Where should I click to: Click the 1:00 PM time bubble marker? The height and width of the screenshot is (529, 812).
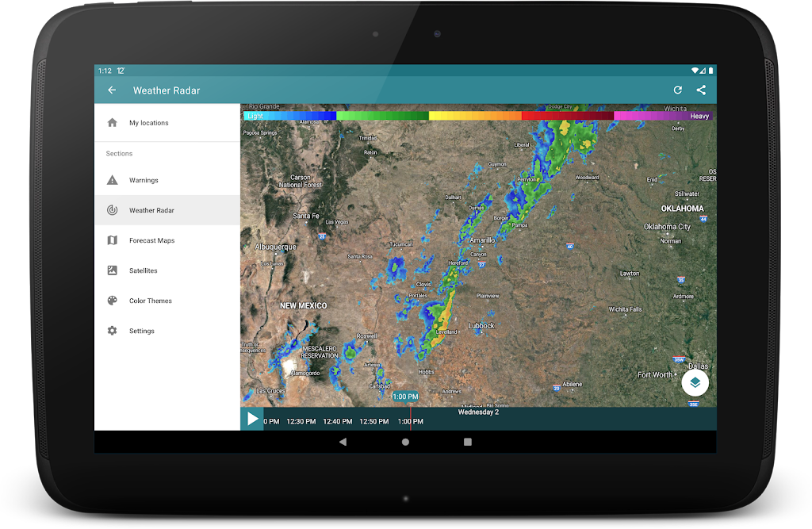pos(405,397)
